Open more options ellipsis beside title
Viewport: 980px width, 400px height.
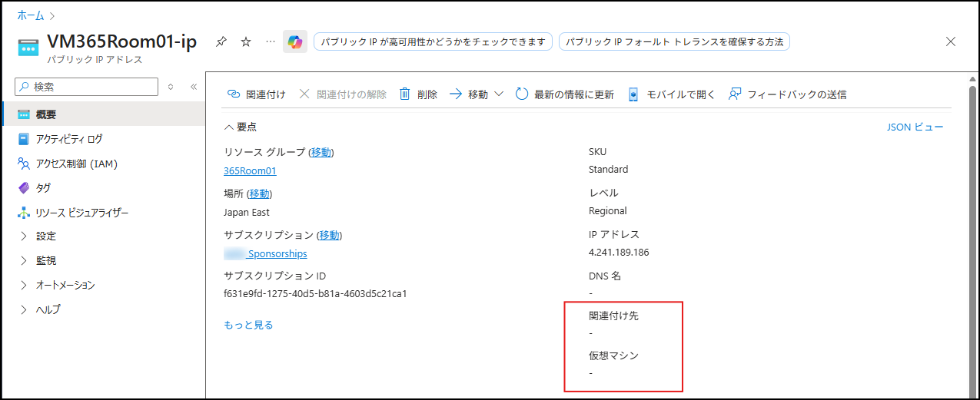click(270, 42)
